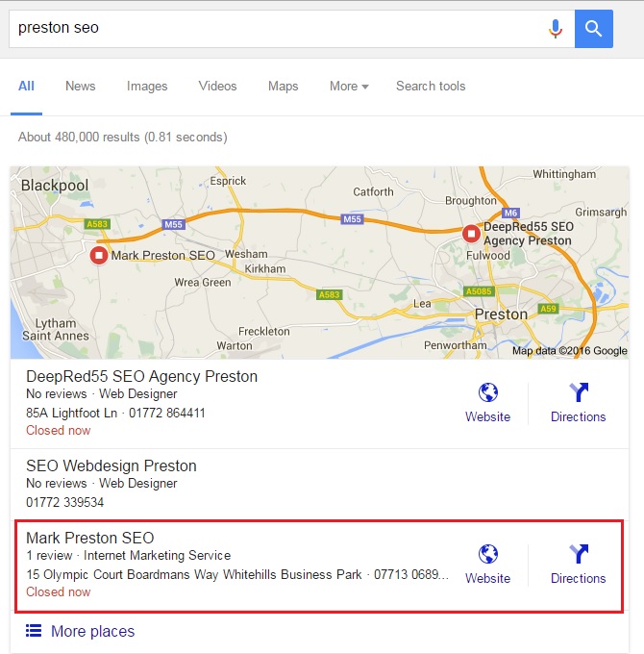Open Mark Preston SEO globe Website icon

[x=488, y=554]
